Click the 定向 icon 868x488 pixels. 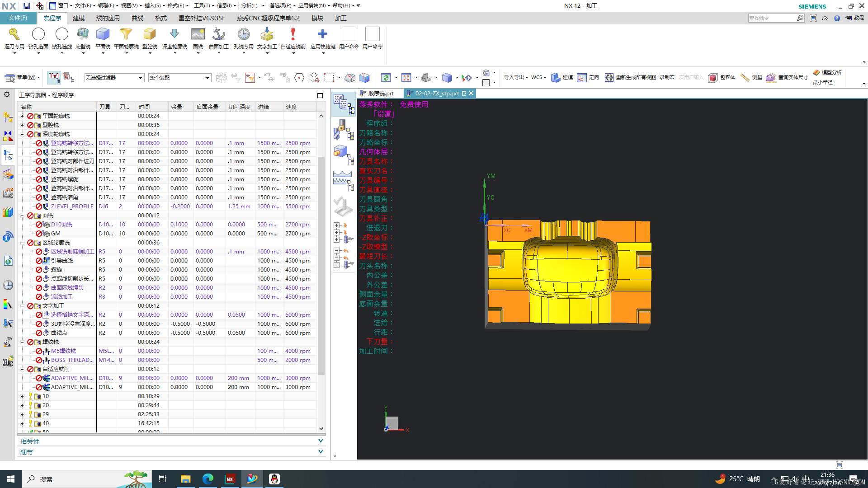582,78
